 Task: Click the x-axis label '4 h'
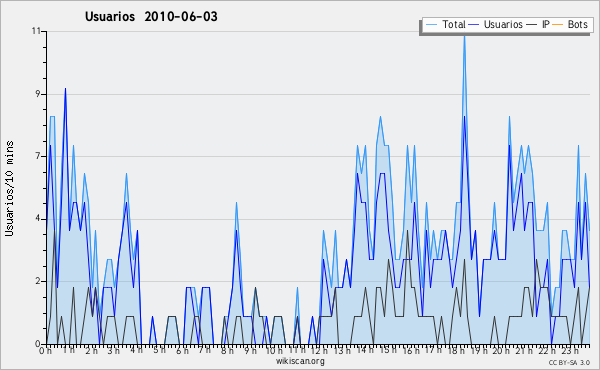[x=136, y=350]
